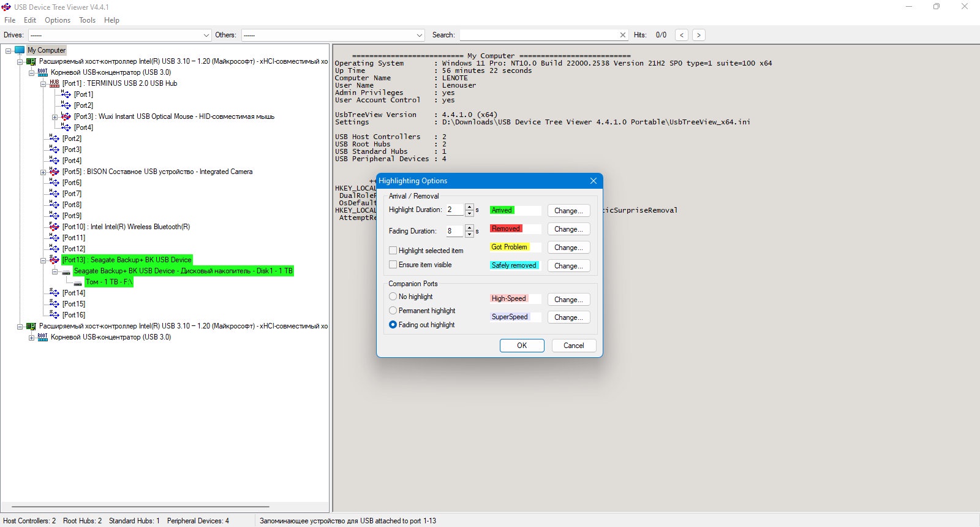The width and height of the screenshot is (980, 527).
Task: Expand the second root USB hub node
Action: click(x=31, y=338)
